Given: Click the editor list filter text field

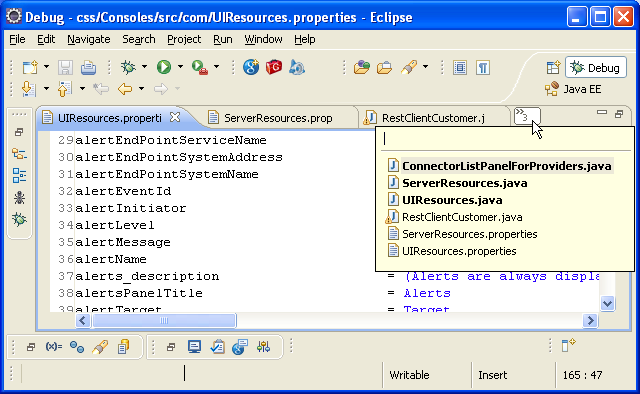Looking at the screenshot, I should pos(504,139).
